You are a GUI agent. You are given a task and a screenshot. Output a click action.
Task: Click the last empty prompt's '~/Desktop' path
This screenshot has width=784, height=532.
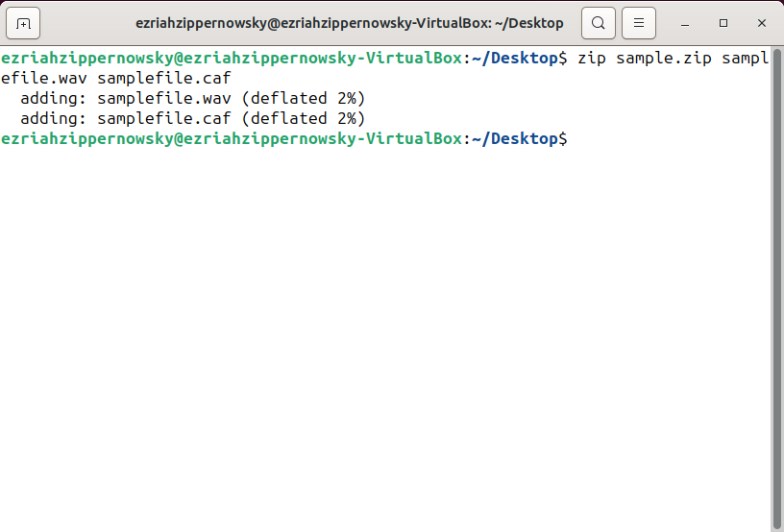(x=515, y=138)
